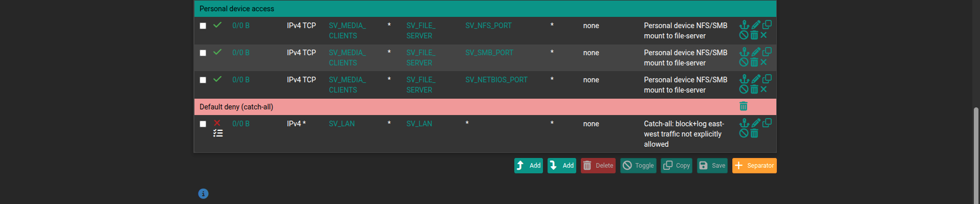Kill states with X icon on SV_NFS_PORT rule
The image size is (980, 204).
(x=764, y=35)
